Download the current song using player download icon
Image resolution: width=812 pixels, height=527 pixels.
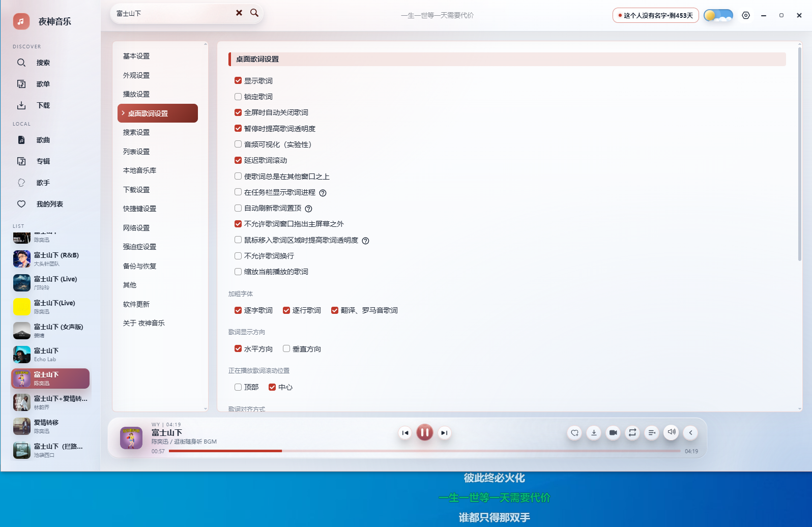pos(594,433)
